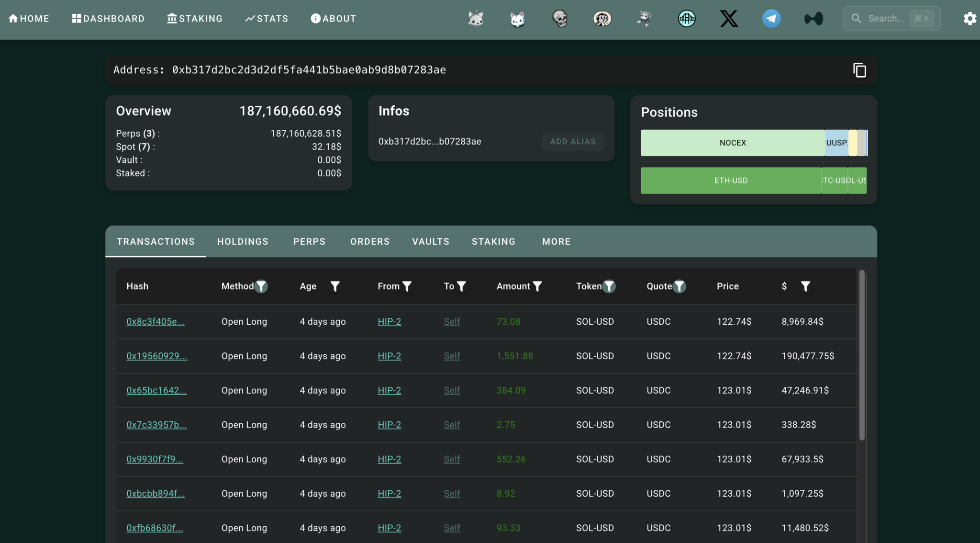This screenshot has width=980, height=543.
Task: Open the STATS menu item
Action: [x=267, y=18]
